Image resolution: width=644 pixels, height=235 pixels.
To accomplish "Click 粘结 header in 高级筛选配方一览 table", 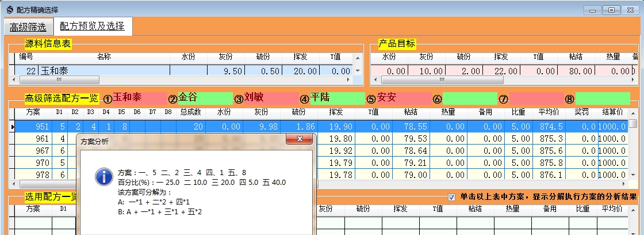I will pos(411,112).
